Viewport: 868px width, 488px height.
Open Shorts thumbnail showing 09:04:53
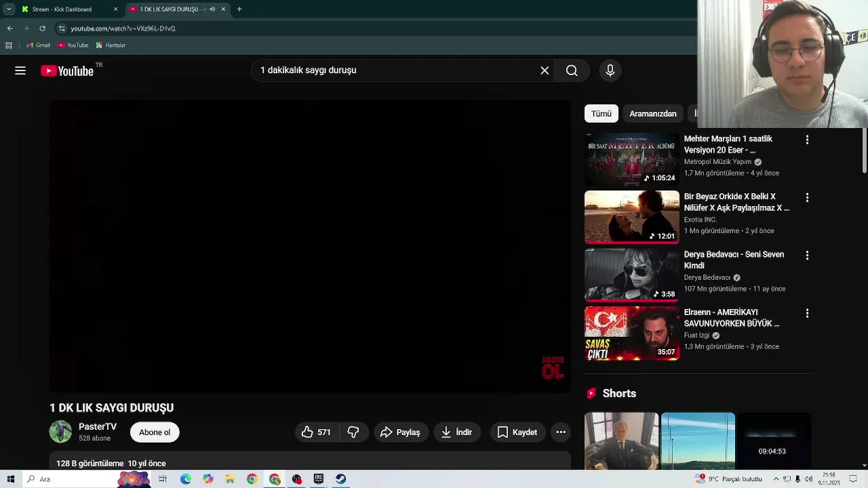[x=774, y=441]
